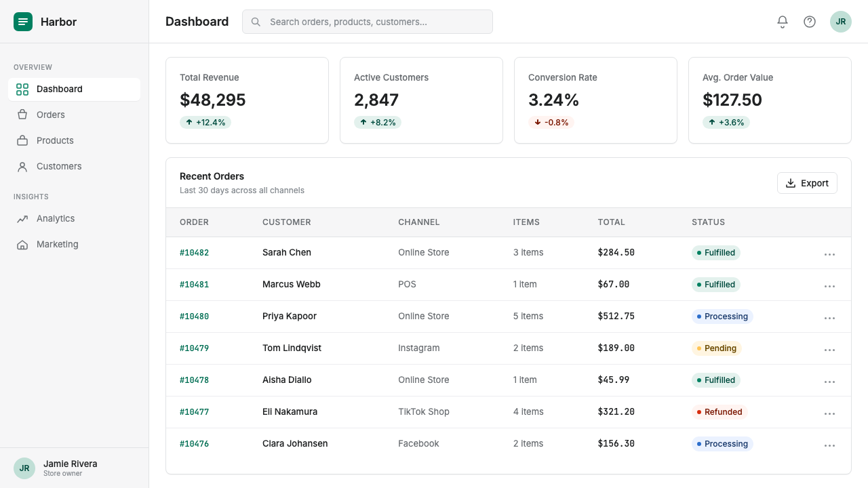Image resolution: width=868 pixels, height=488 pixels.
Task: Sort by the CUSTOMER column header
Action: pyautogui.click(x=287, y=222)
